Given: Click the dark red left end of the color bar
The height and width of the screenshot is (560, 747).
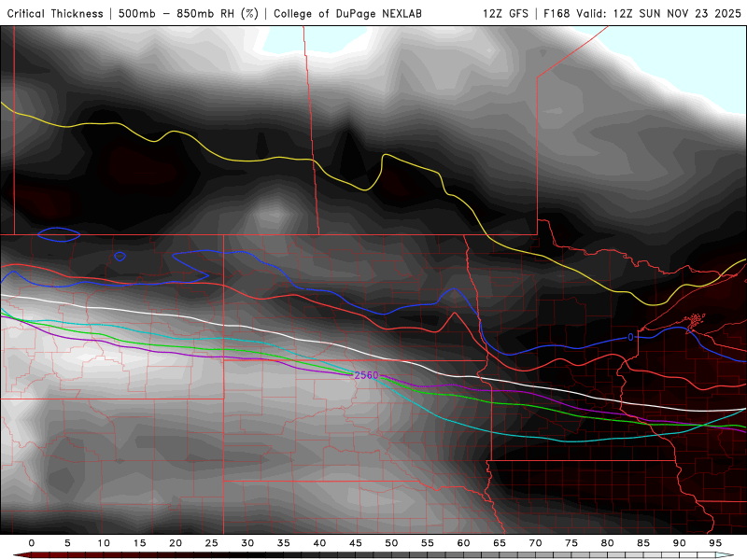Looking at the screenshot, I should click(x=22, y=555).
